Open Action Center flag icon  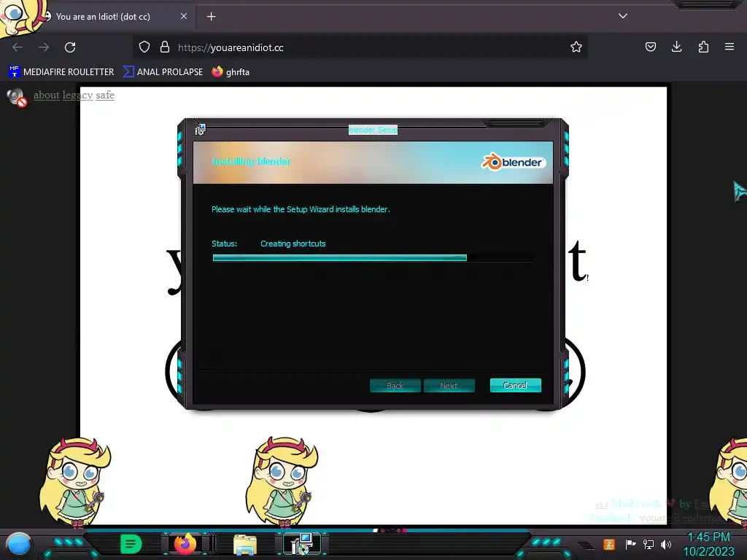(630, 544)
